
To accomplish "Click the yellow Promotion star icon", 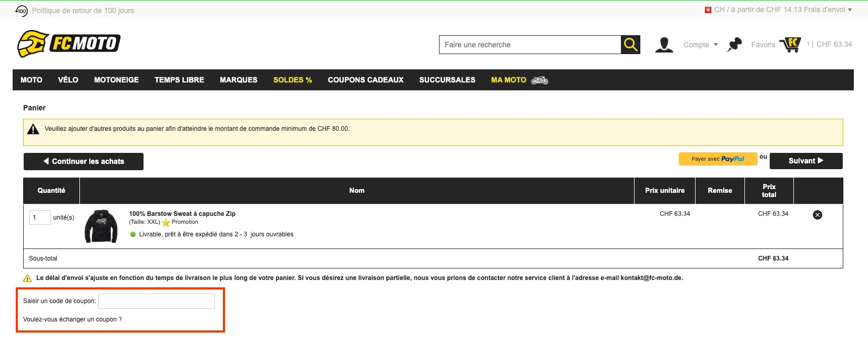I will (x=166, y=223).
